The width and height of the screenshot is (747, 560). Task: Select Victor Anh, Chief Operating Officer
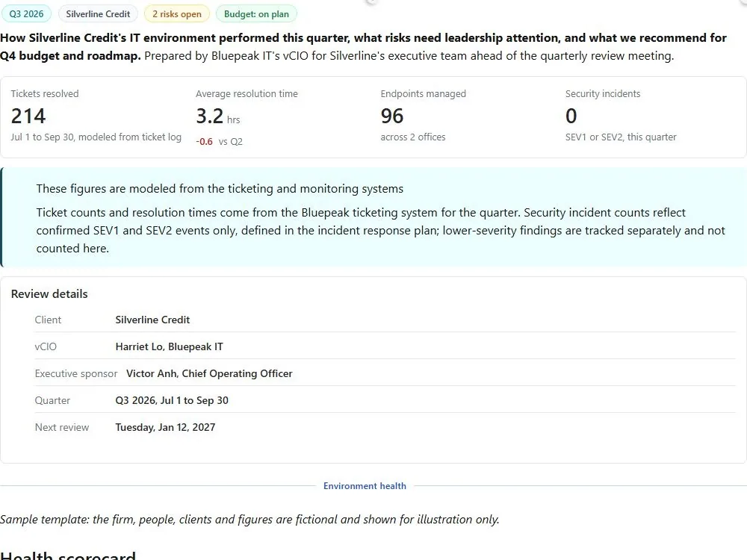[x=209, y=374]
